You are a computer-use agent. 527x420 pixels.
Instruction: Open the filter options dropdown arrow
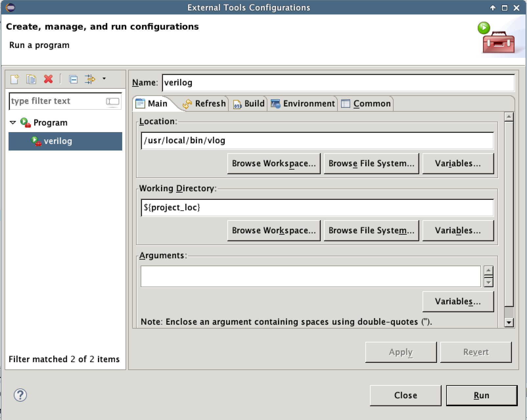pos(104,79)
